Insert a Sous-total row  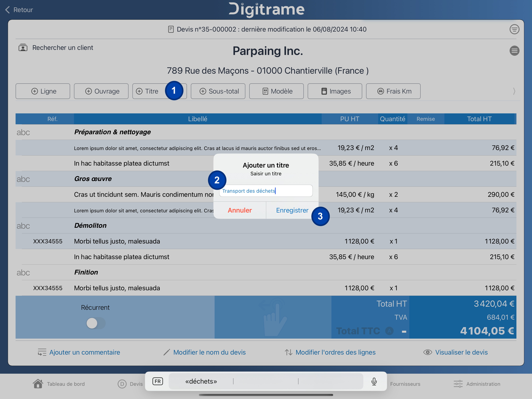tap(218, 91)
